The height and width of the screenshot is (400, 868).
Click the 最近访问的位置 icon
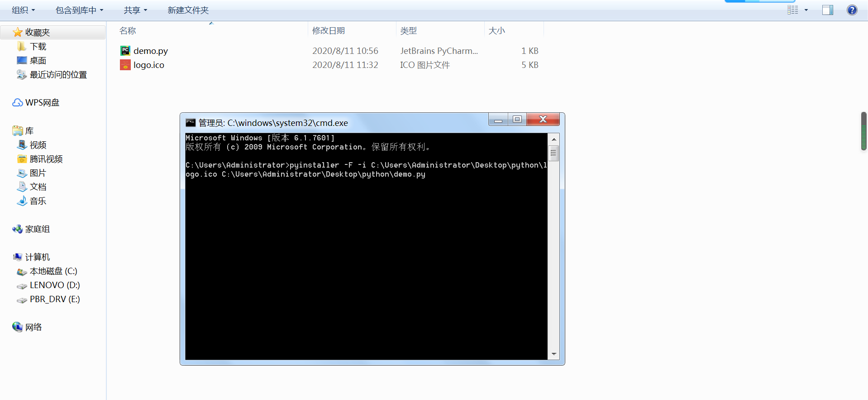tap(22, 74)
